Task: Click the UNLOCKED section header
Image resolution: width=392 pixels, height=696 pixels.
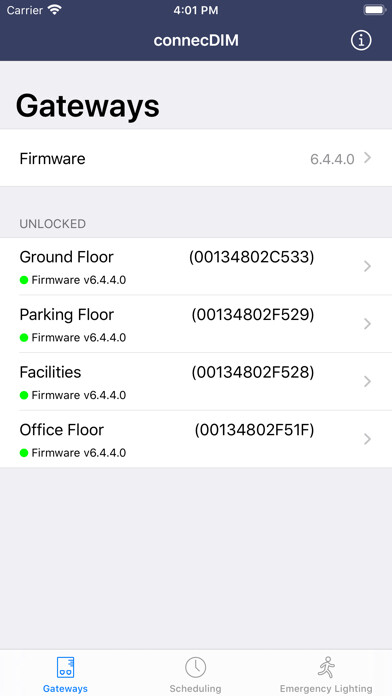Action: pyautogui.click(x=52, y=224)
